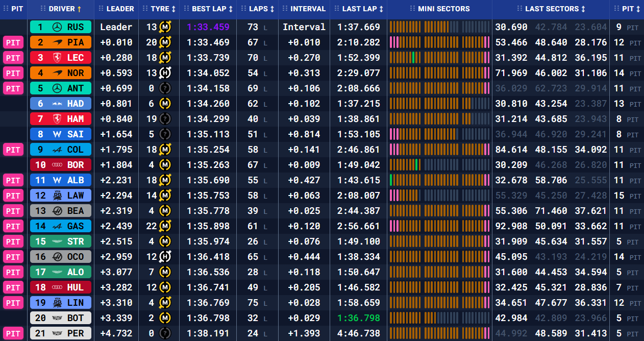This screenshot has height=341, width=644.
Task: Click the pink PIT badge beside Piastri
Action: (x=13, y=42)
